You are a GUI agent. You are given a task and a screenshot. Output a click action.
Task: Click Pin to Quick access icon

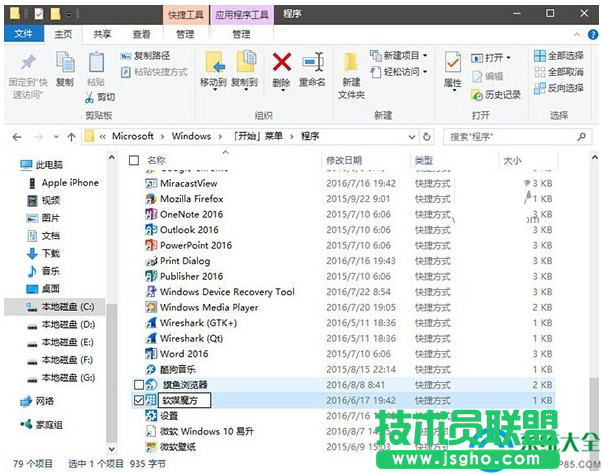point(28,62)
